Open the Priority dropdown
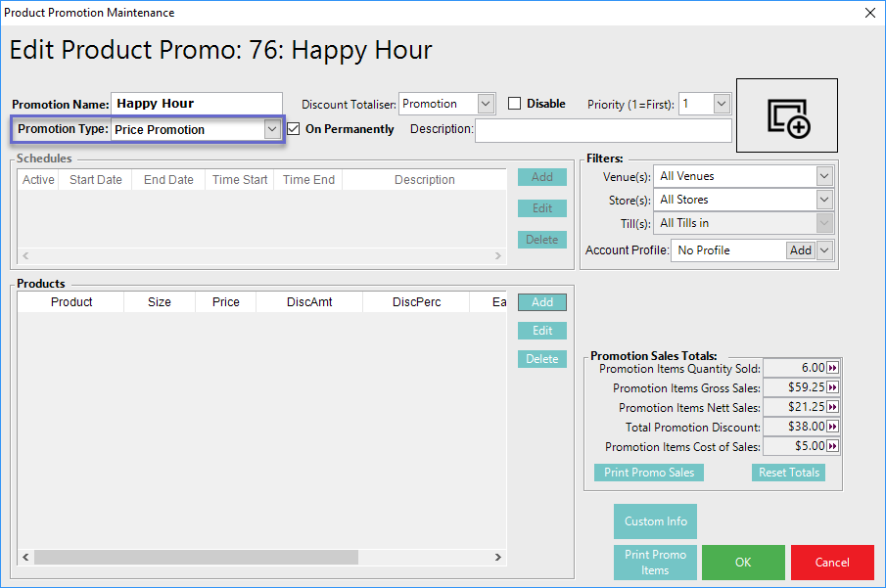The height and width of the screenshot is (588, 886). point(722,104)
